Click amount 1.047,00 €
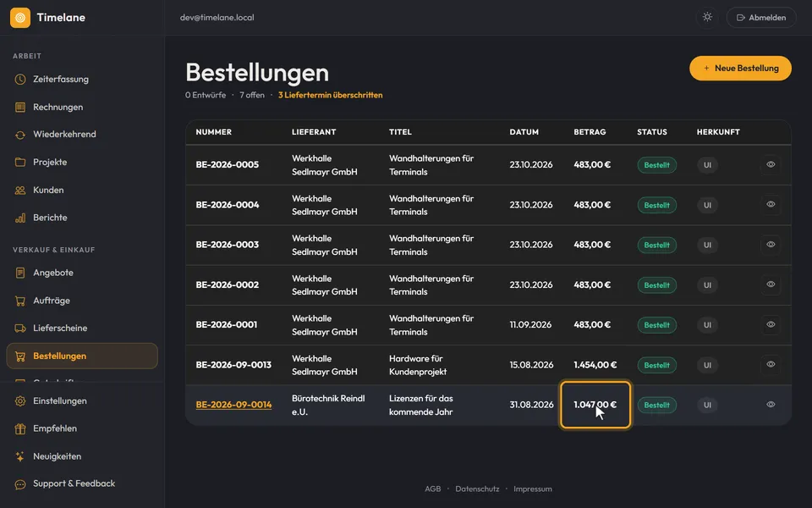The image size is (812, 508). (595, 405)
